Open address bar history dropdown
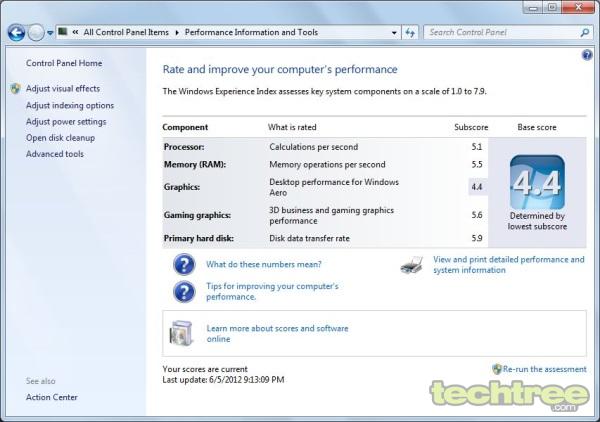600x422 pixels. coord(394,33)
